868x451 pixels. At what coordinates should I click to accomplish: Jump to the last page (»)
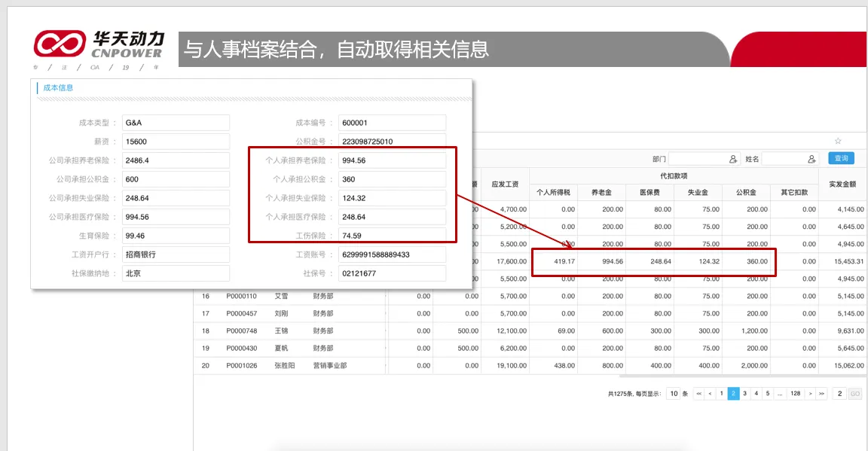(x=821, y=394)
